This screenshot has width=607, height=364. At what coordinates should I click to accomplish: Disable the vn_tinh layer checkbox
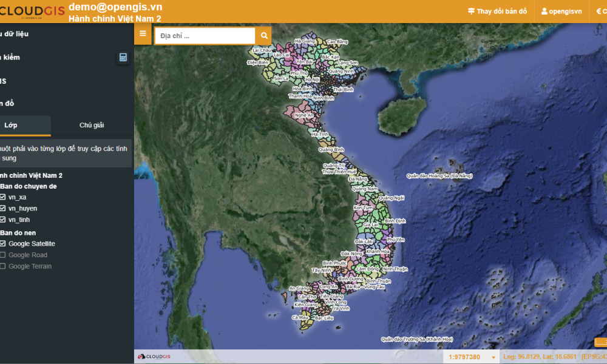3,220
